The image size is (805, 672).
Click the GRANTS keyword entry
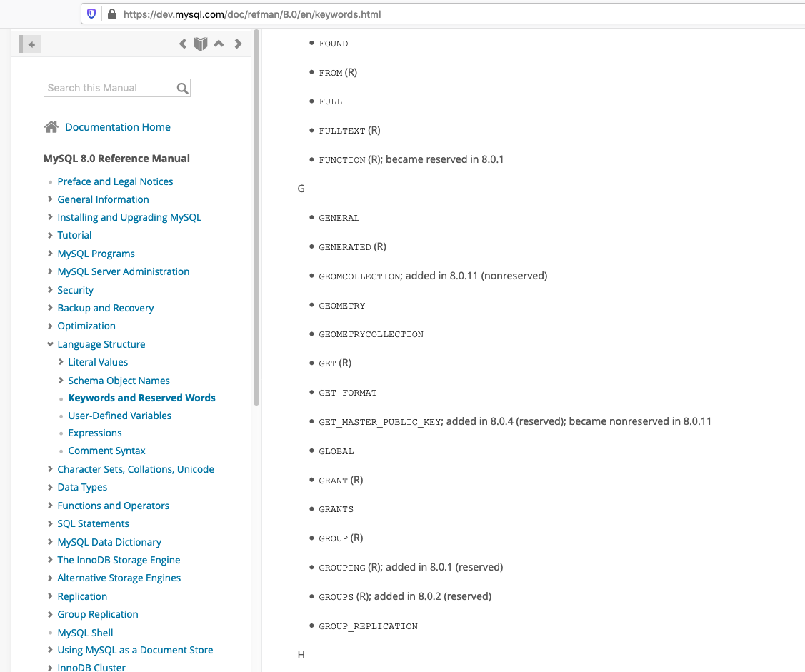336,509
